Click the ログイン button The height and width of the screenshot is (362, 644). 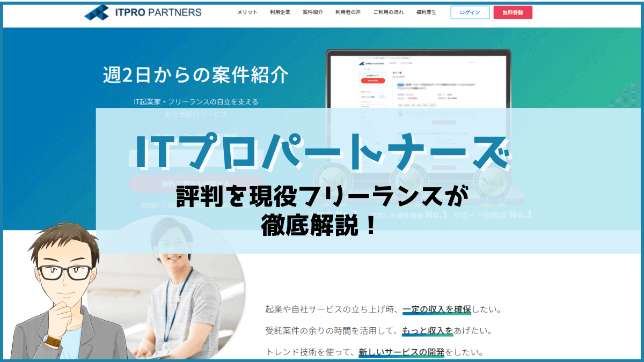(x=470, y=12)
